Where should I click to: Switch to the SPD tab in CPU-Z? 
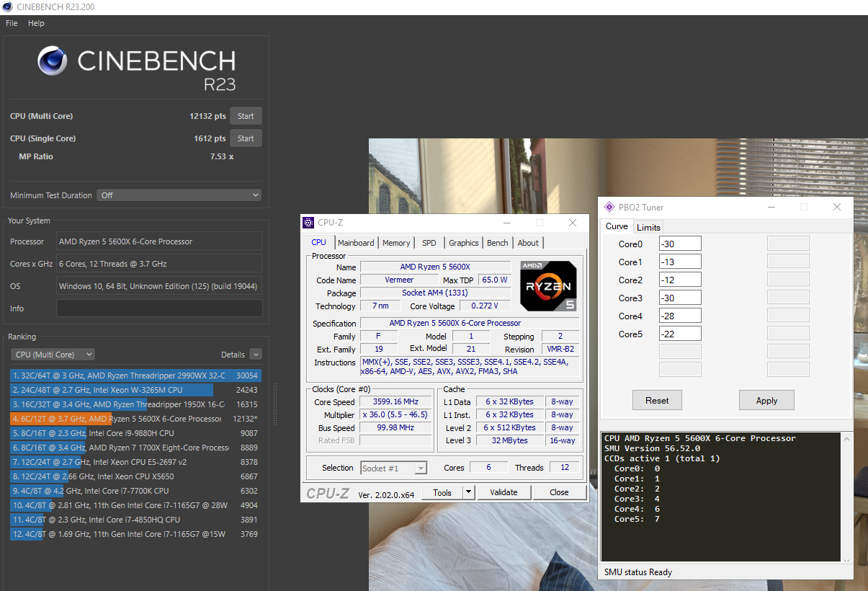[x=429, y=243]
